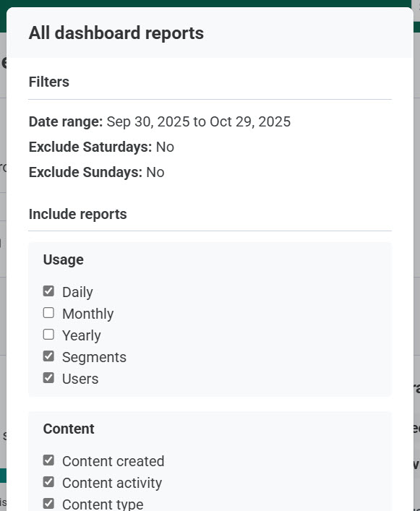Uncheck the Daily usage report checkbox
Screen dimensions: 420x511
point(48,291)
